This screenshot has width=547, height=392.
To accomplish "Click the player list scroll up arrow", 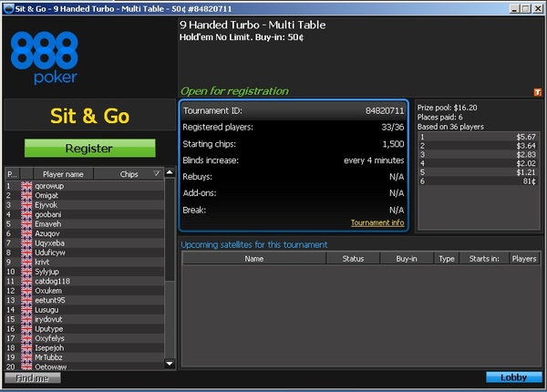I will (x=170, y=172).
